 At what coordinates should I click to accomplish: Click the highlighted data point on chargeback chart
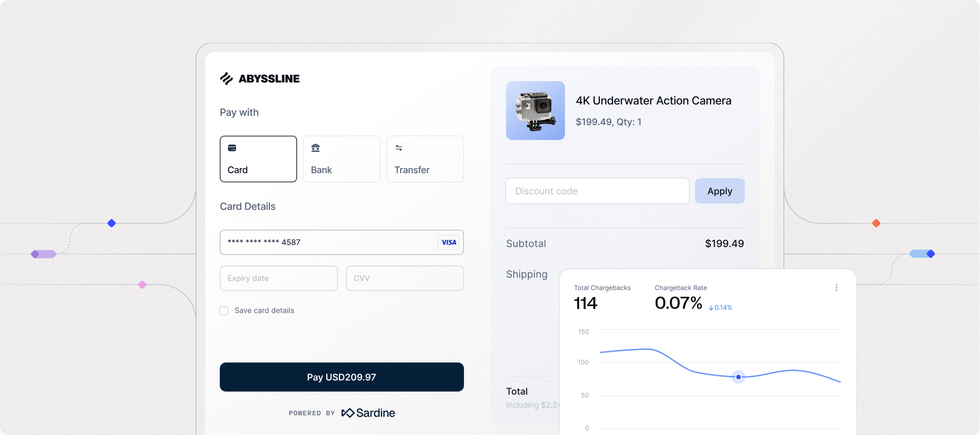point(739,377)
